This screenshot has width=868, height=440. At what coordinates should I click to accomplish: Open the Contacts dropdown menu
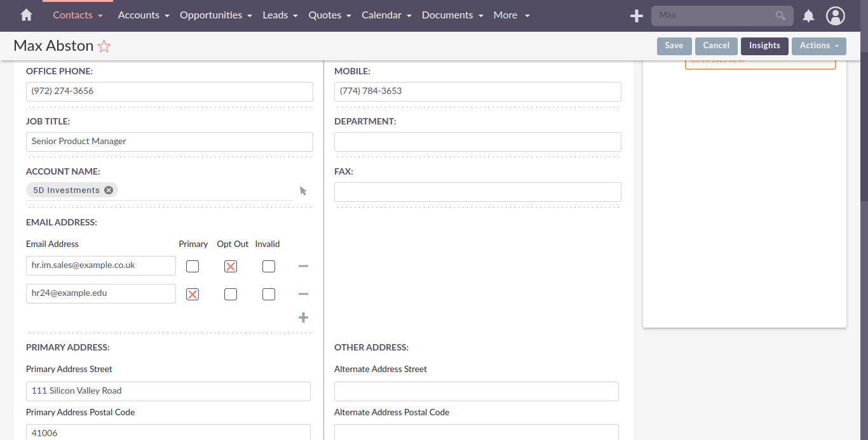(78, 15)
